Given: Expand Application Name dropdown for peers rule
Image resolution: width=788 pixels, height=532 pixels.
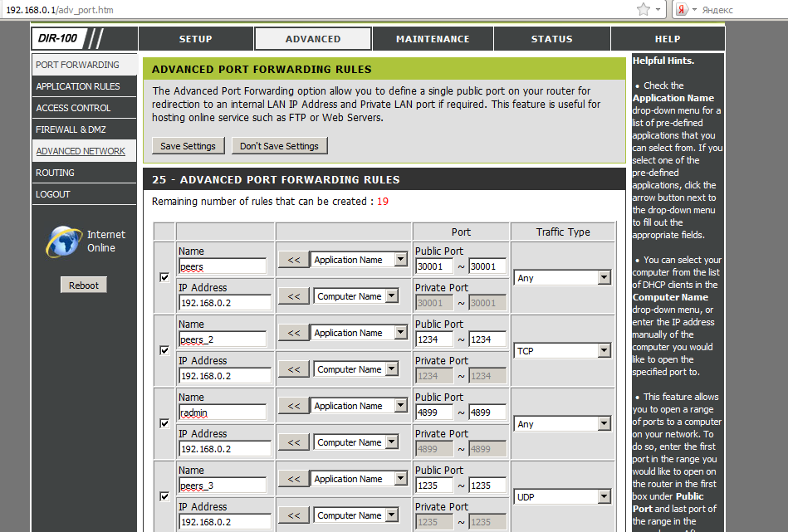Looking at the screenshot, I should pyautogui.click(x=360, y=260).
